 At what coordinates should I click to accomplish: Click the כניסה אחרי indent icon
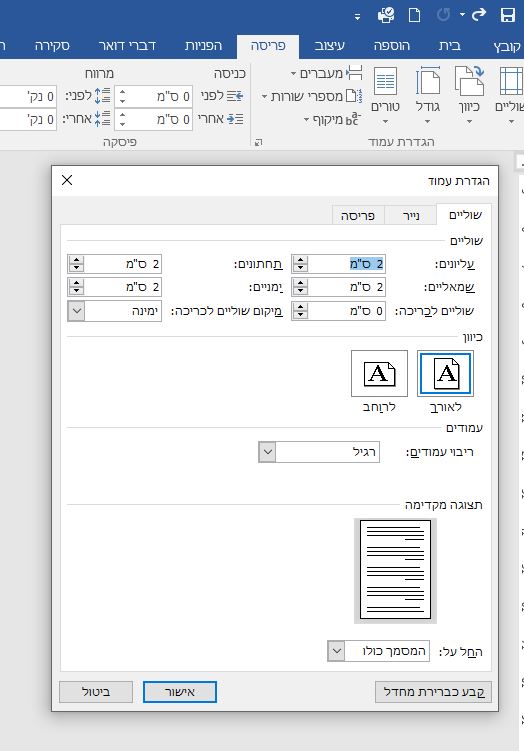[x=235, y=119]
